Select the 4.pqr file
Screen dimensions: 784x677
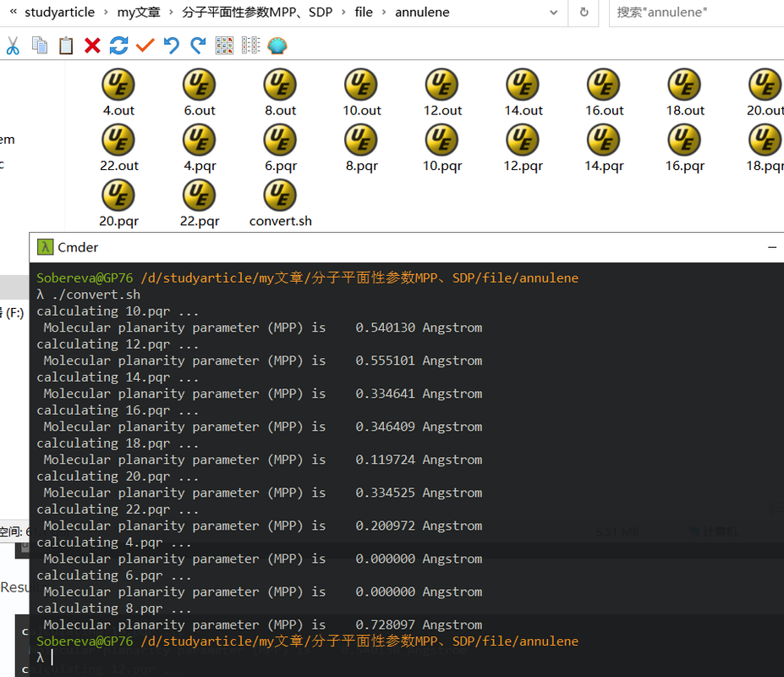click(200, 149)
